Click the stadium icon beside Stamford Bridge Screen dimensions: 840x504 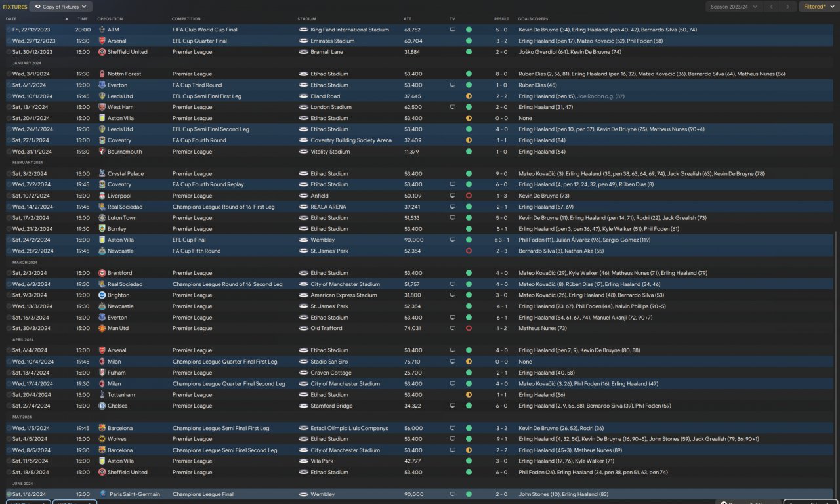303,406
